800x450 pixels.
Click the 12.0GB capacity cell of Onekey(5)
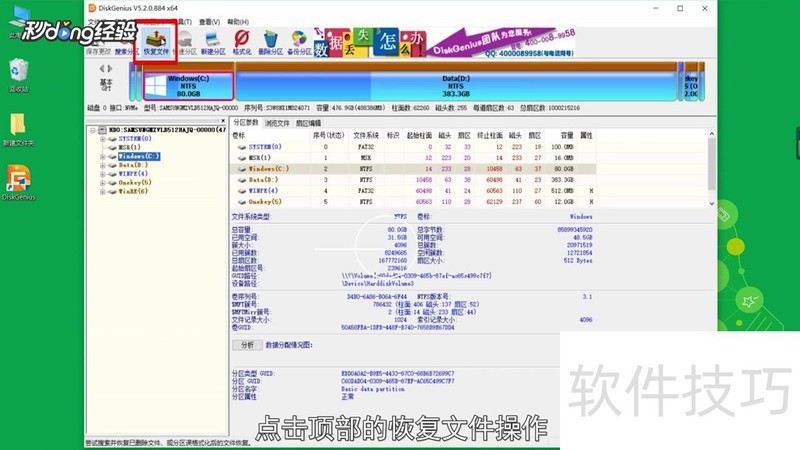pyautogui.click(x=564, y=202)
